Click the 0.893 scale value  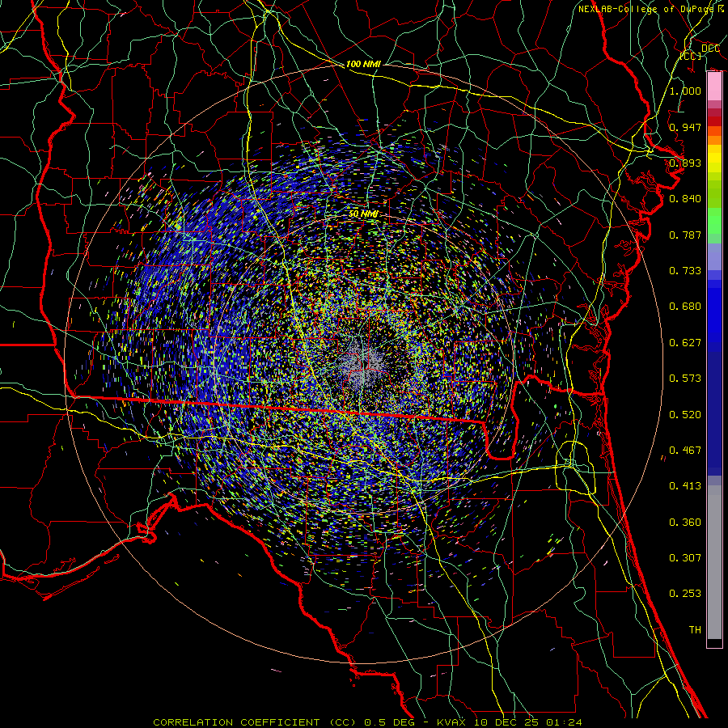[685, 163]
